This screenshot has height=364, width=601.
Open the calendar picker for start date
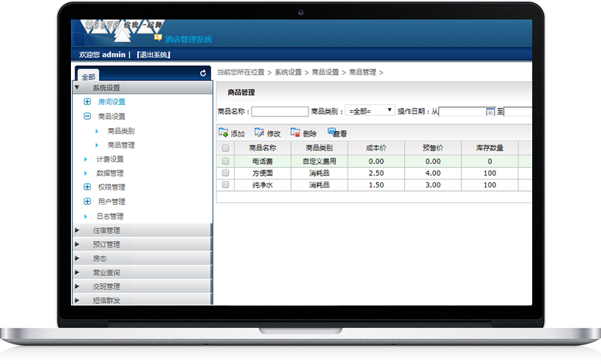(x=490, y=111)
